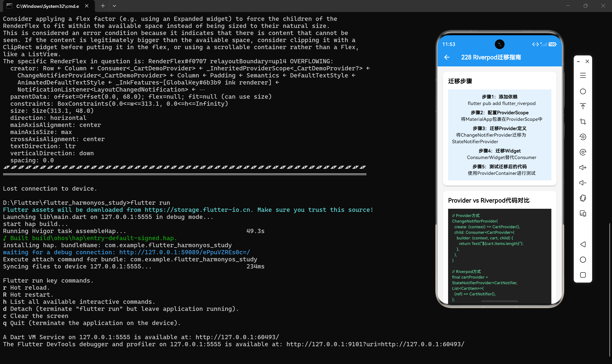
Task: Click the 'R Hot restart.' command line
Action: 28,295
